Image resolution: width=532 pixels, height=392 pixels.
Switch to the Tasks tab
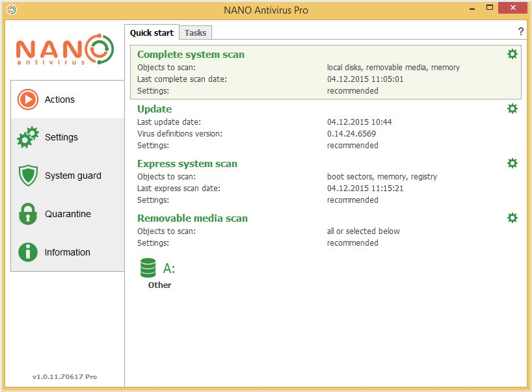coord(195,33)
